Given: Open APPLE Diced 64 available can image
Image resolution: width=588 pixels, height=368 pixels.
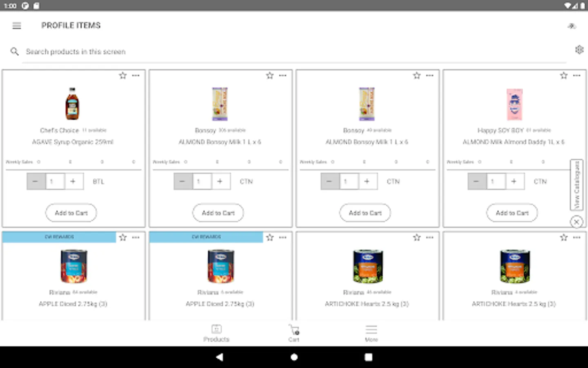Looking at the screenshot, I should pyautogui.click(x=74, y=266).
